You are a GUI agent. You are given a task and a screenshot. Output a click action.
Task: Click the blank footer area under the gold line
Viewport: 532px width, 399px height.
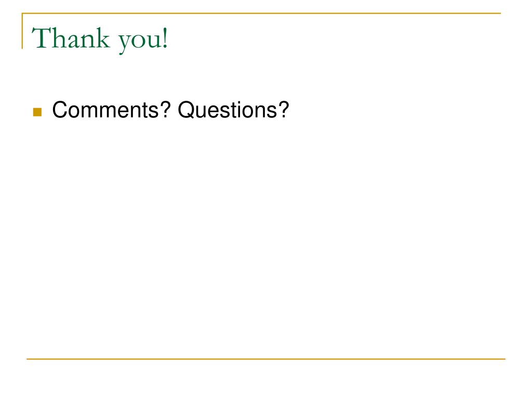click(x=266, y=378)
